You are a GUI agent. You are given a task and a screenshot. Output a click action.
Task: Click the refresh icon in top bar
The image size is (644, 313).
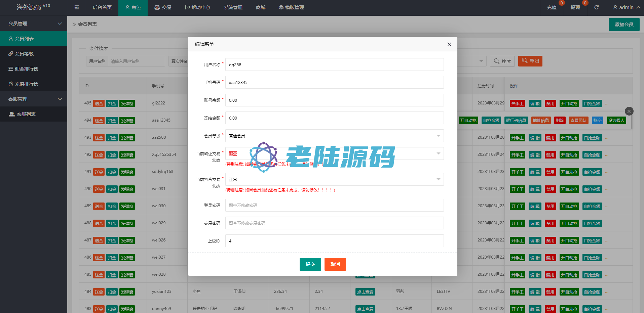597,7
